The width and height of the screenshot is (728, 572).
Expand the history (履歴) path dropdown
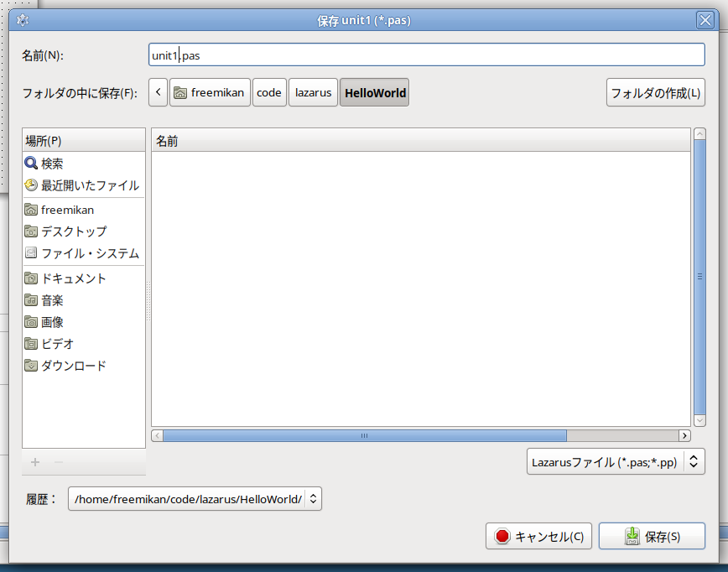pos(195,499)
